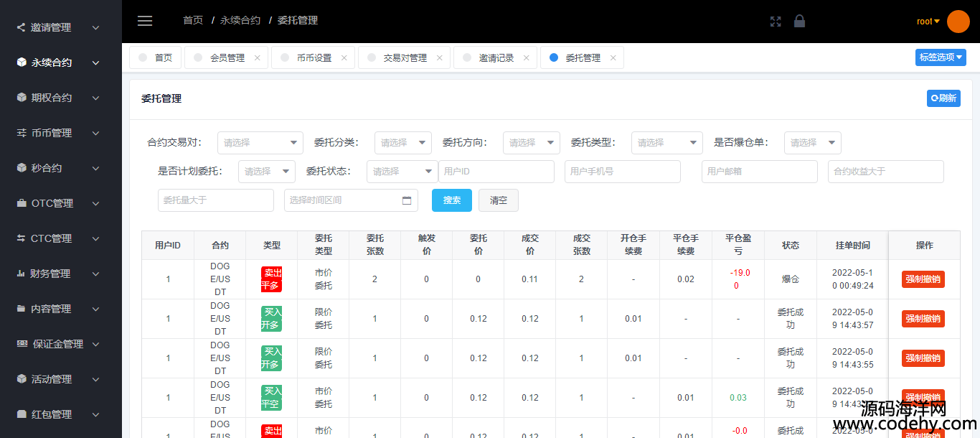
Task: Toggle the hamburger sidebar menu
Action: (x=145, y=21)
